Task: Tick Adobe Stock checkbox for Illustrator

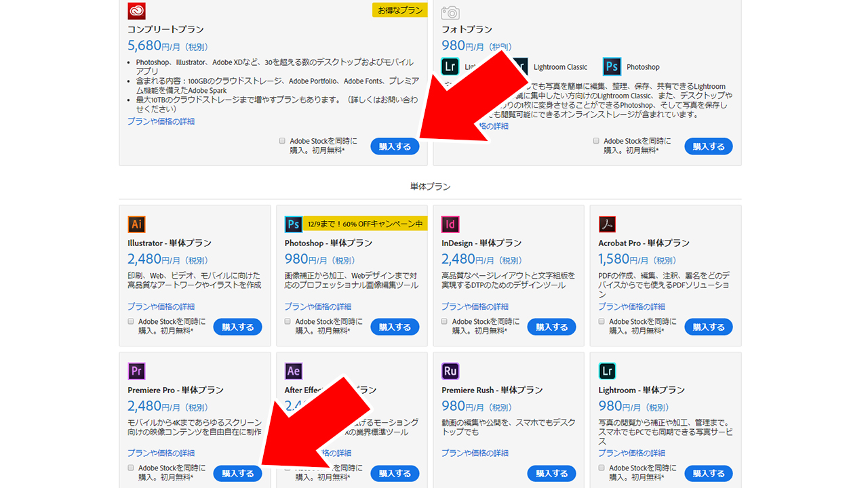Action: click(x=131, y=321)
